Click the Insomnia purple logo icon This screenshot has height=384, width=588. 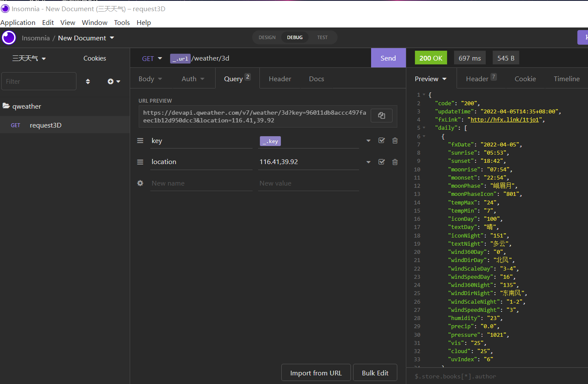tap(9, 38)
